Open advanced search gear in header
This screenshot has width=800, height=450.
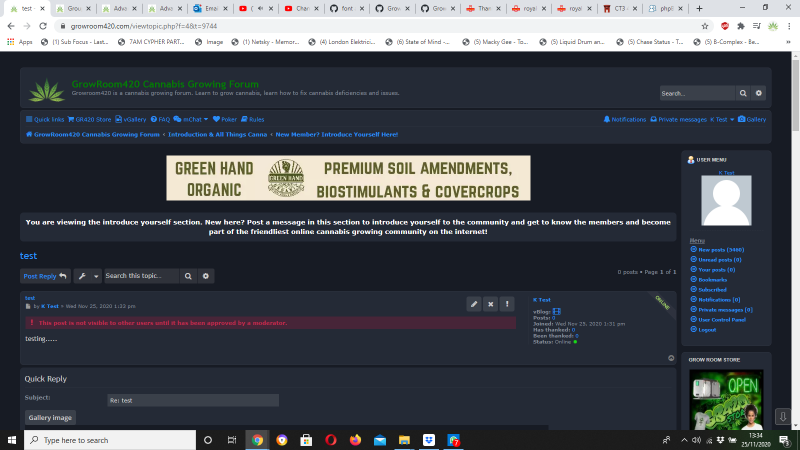pos(759,93)
